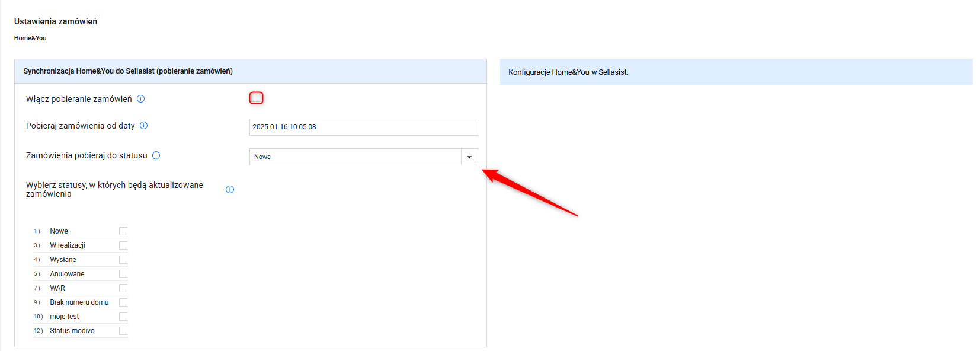
Task: Click the date field 2025-01-16 10:05:08
Action: coord(363,127)
